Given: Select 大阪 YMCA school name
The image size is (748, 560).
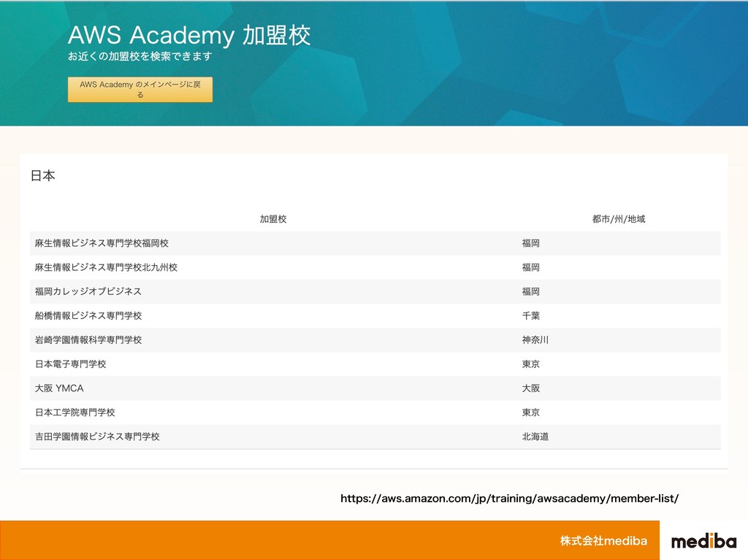Looking at the screenshot, I should 59,388.
